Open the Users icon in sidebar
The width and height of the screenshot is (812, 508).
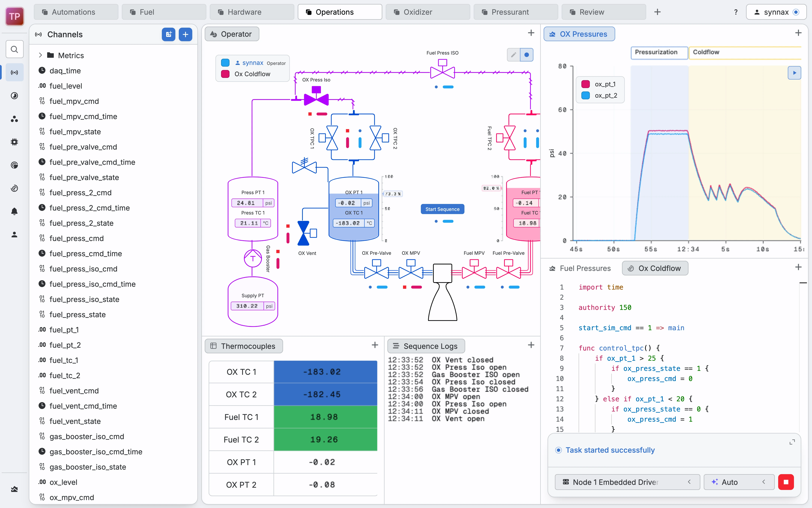[14, 234]
